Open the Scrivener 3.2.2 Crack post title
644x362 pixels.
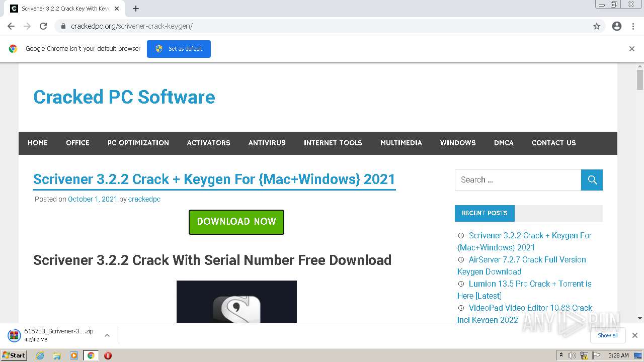point(214,179)
